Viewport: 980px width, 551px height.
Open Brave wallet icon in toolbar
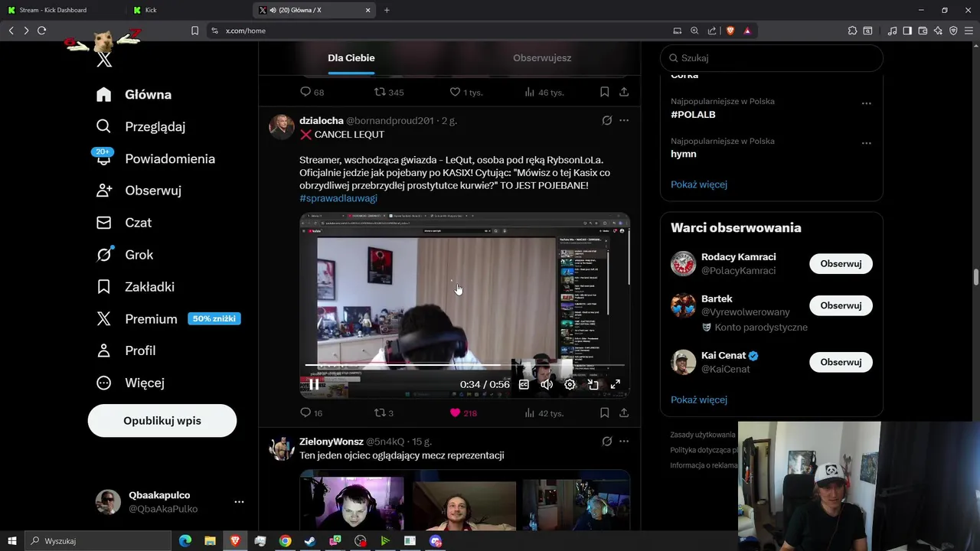[923, 31]
